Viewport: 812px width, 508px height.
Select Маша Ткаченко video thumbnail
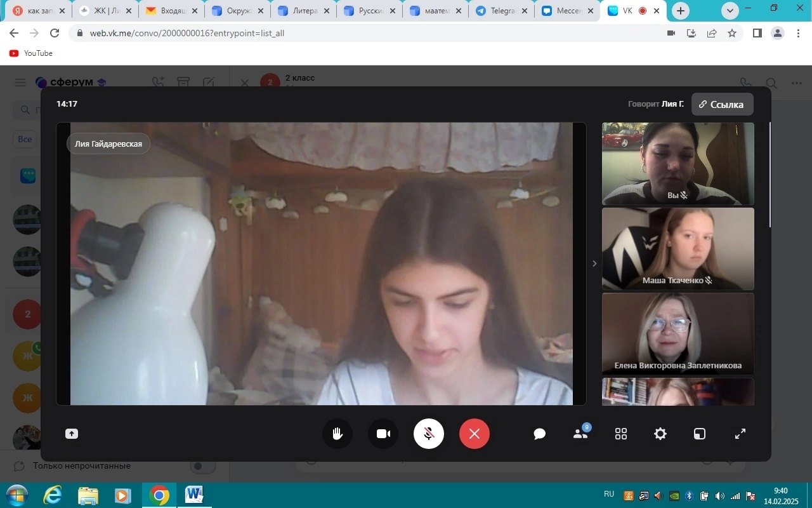point(678,249)
